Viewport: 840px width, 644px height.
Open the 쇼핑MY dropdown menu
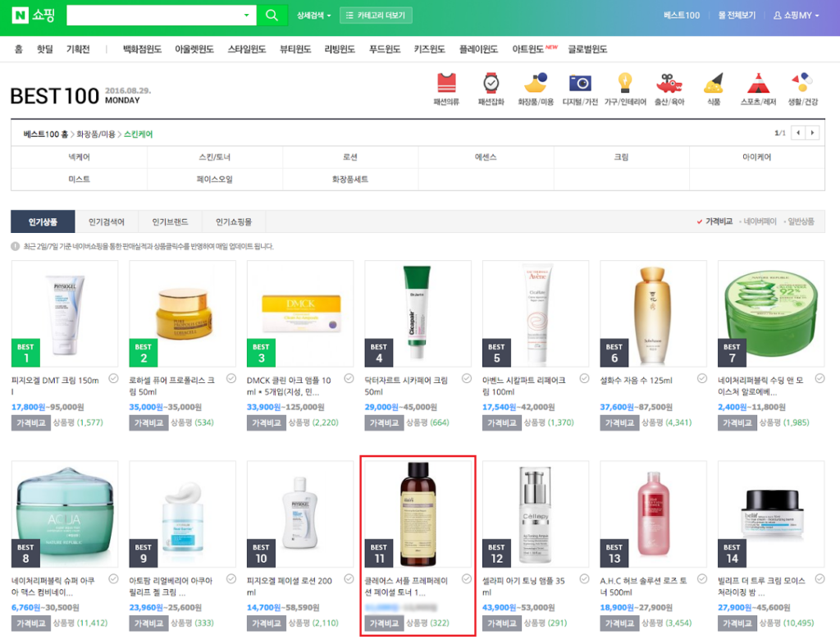coord(796,16)
